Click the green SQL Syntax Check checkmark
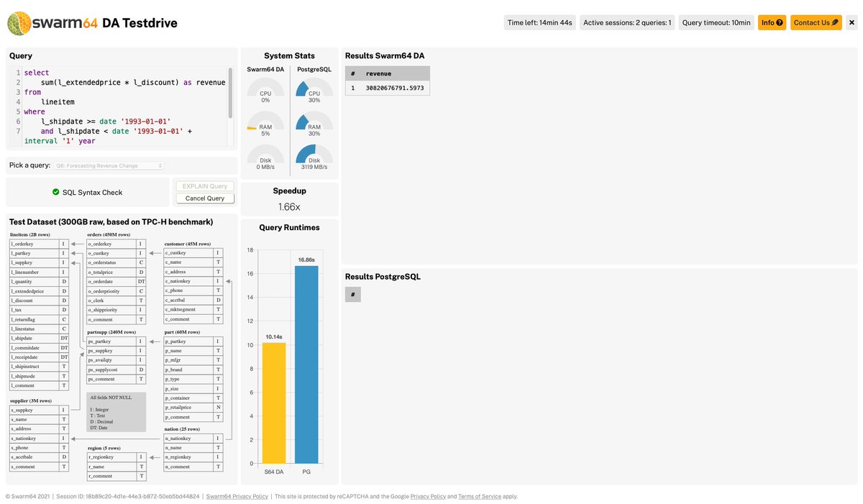 click(x=55, y=192)
